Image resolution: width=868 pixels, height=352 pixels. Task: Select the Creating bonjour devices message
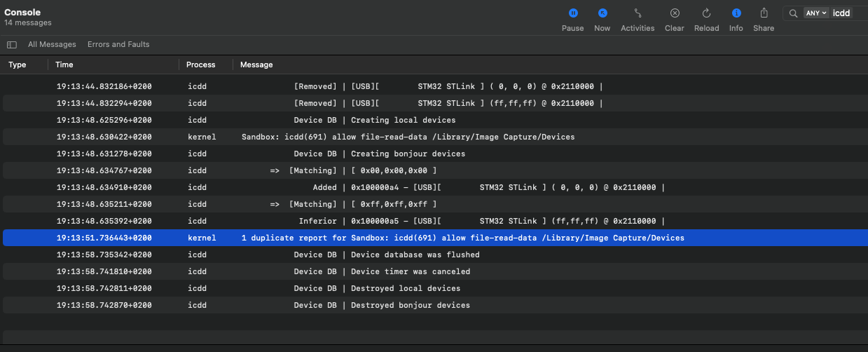pos(435,154)
